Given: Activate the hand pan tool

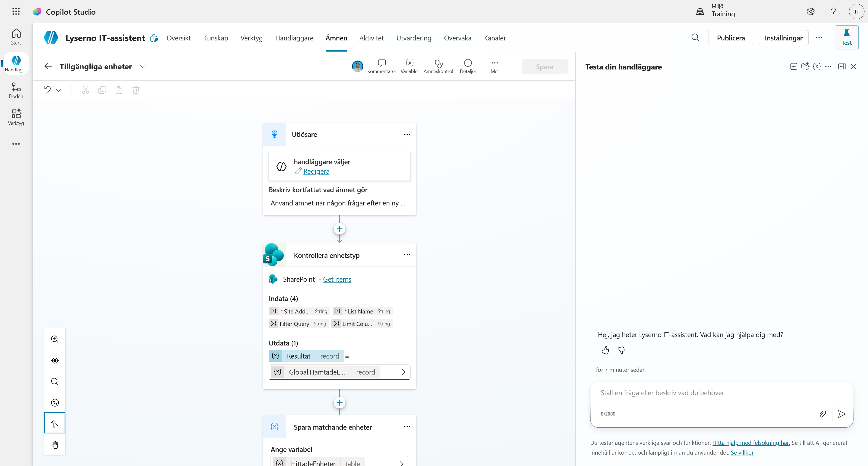Looking at the screenshot, I should tap(55, 445).
